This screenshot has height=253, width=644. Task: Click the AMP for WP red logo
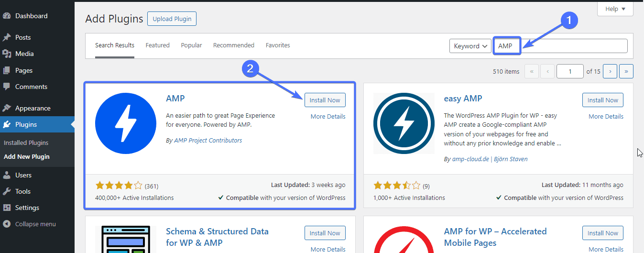point(404,239)
